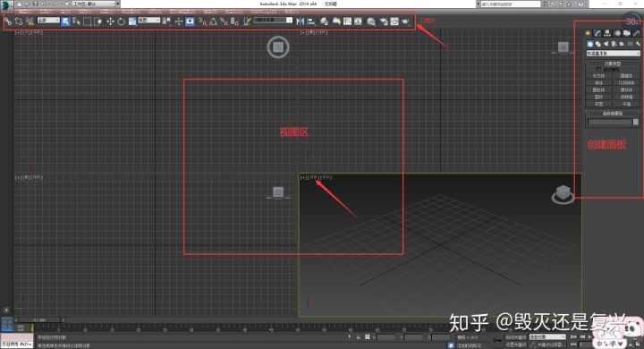Switch to the Modify panel tab
Image resolution: width=644 pixels, height=349 pixels.
597,33
